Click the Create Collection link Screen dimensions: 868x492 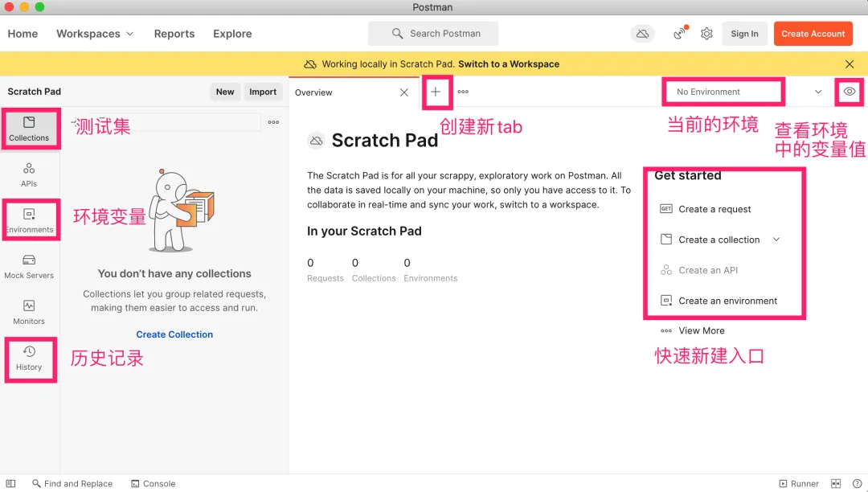click(174, 334)
